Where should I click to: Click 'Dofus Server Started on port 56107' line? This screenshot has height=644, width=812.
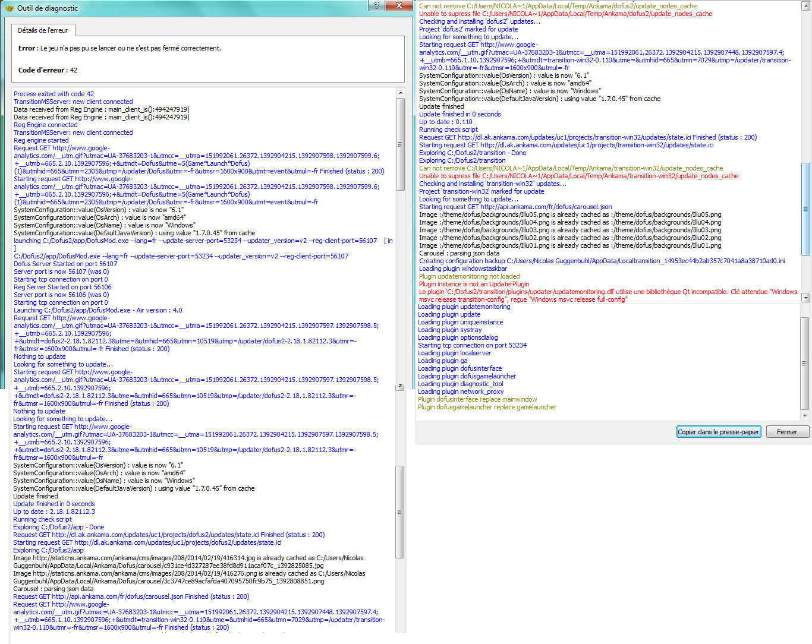click(x=65, y=264)
